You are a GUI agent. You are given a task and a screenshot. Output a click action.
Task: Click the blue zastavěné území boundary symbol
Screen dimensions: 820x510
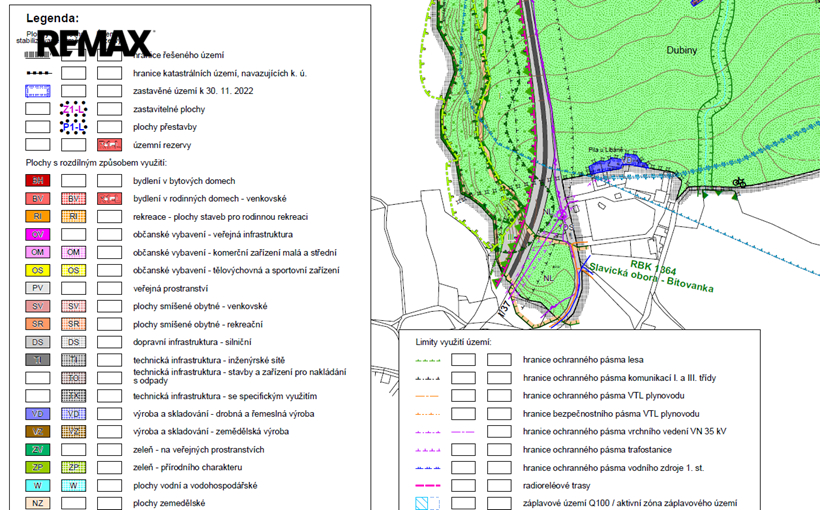tap(38, 91)
